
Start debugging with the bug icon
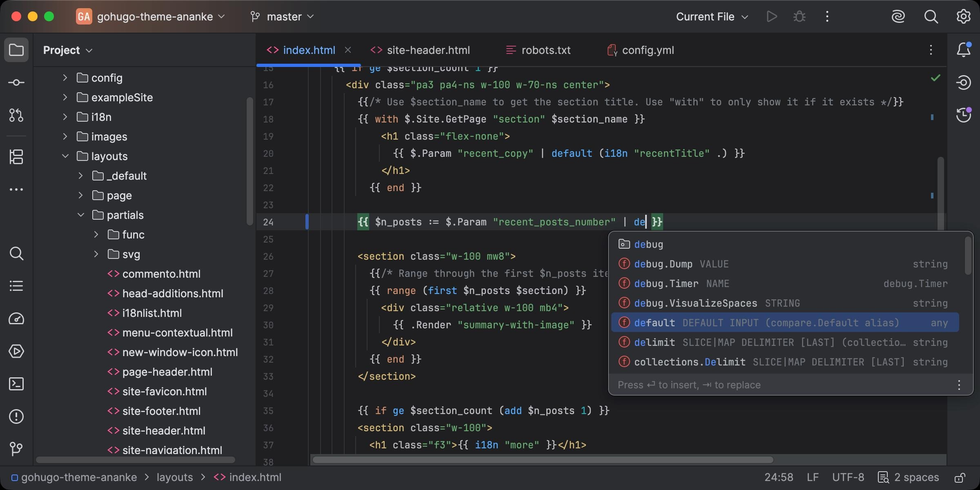(799, 16)
